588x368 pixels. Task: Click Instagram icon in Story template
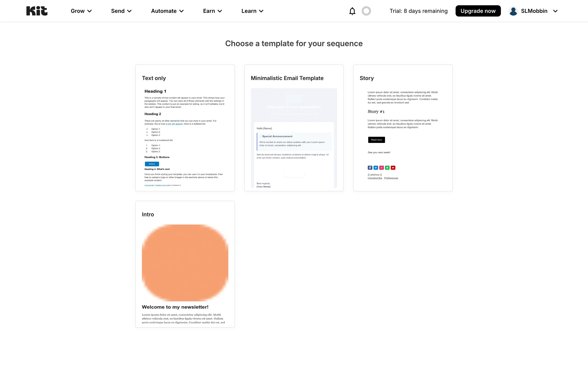(x=382, y=168)
